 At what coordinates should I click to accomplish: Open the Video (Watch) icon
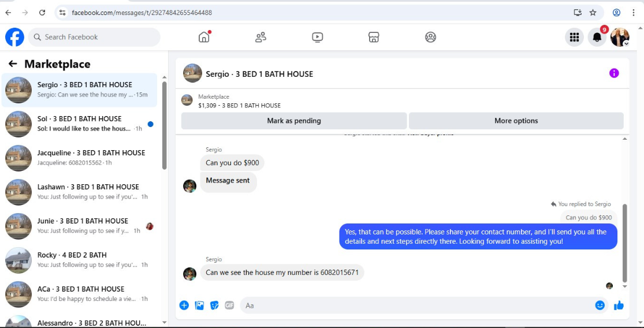click(x=317, y=38)
